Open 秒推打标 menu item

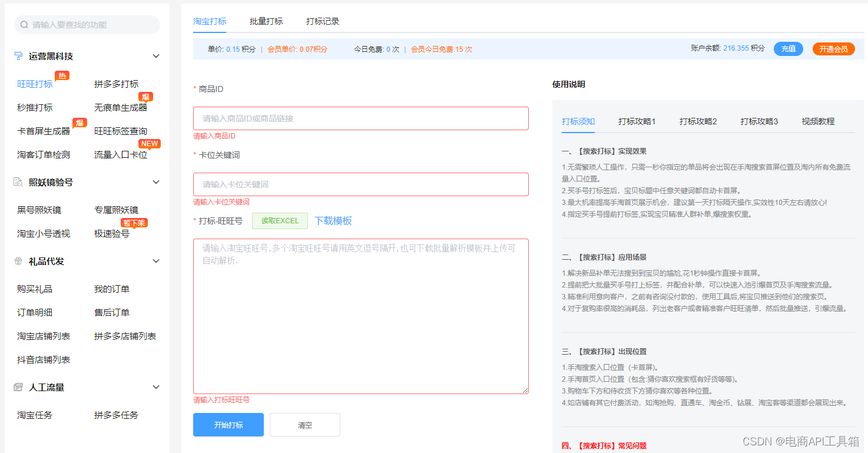35,107
